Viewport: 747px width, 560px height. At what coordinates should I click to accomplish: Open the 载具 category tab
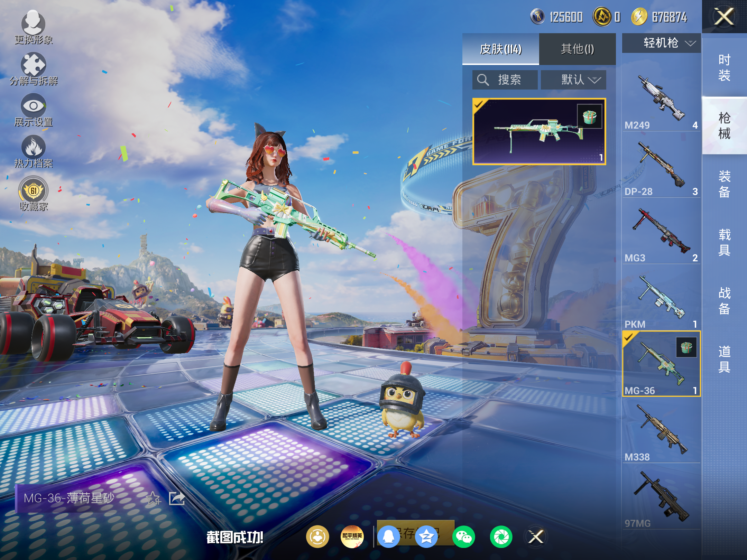click(x=725, y=242)
